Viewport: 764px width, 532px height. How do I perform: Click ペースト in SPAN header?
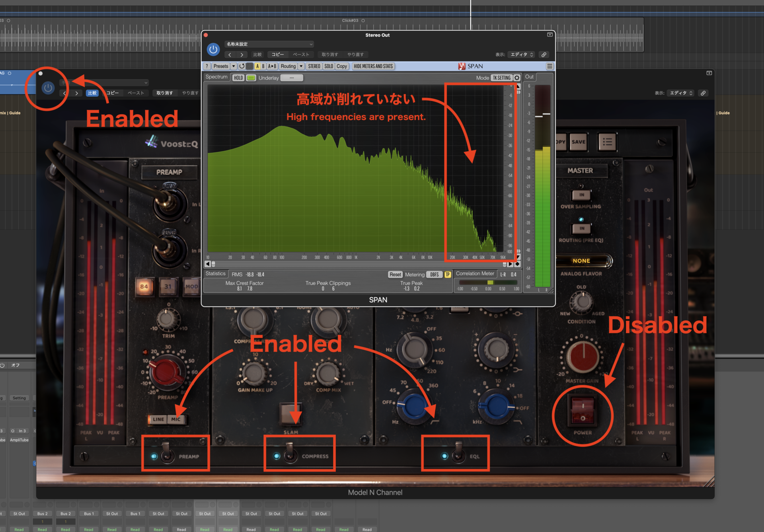point(301,55)
